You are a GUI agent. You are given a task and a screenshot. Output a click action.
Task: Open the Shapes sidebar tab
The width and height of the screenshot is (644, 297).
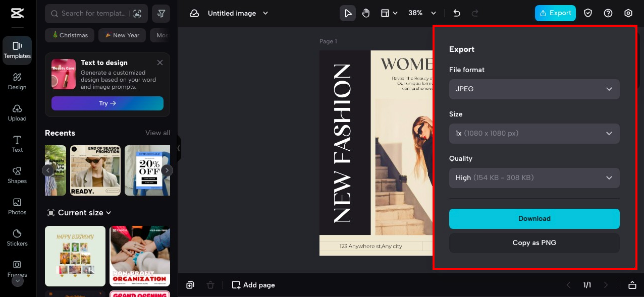click(x=17, y=175)
